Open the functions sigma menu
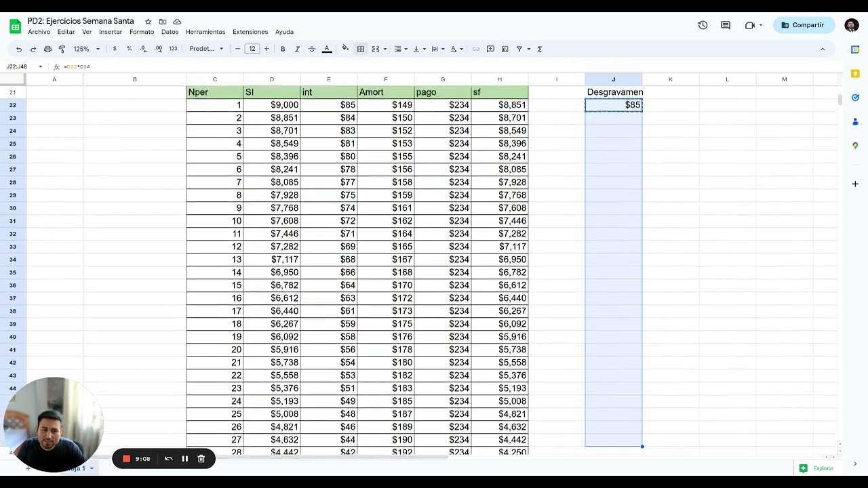The image size is (868, 488). click(x=540, y=49)
